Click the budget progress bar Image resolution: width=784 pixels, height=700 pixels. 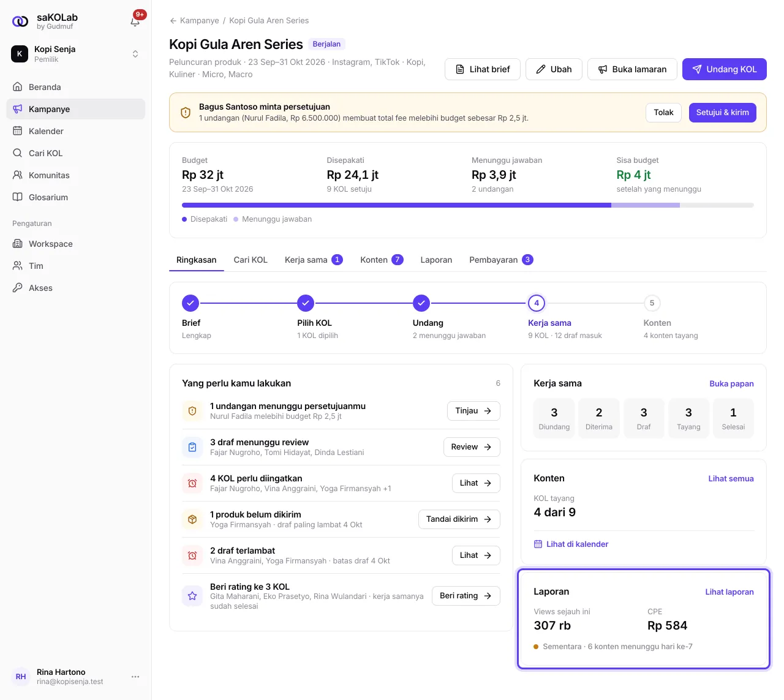468,205
